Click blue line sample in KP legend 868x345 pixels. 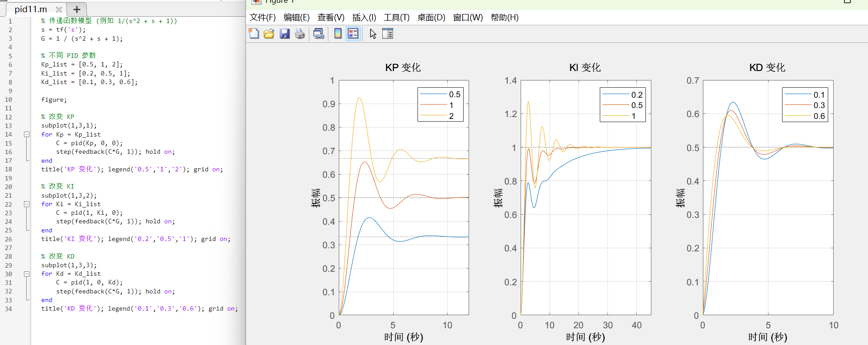(433, 94)
